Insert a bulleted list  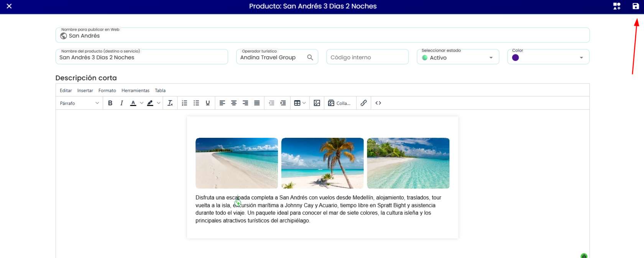(196, 103)
